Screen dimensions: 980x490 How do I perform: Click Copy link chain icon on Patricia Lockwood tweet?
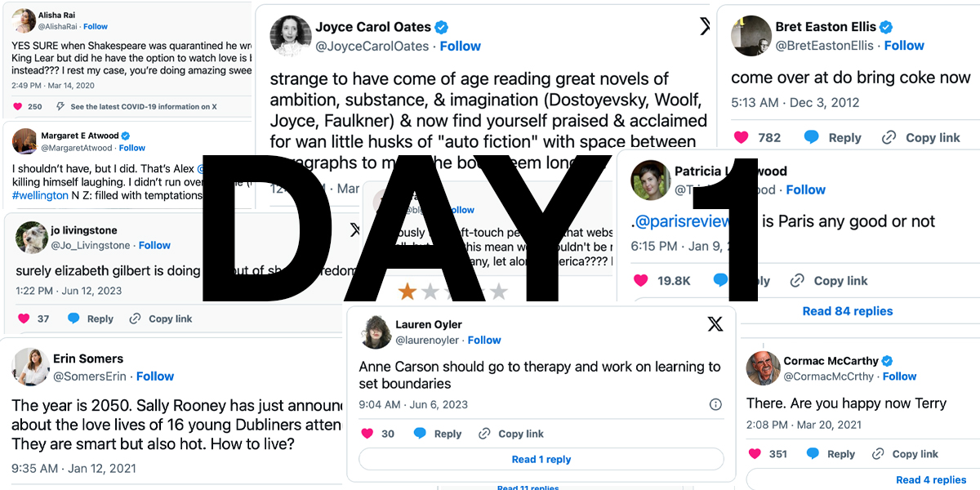[x=797, y=281]
